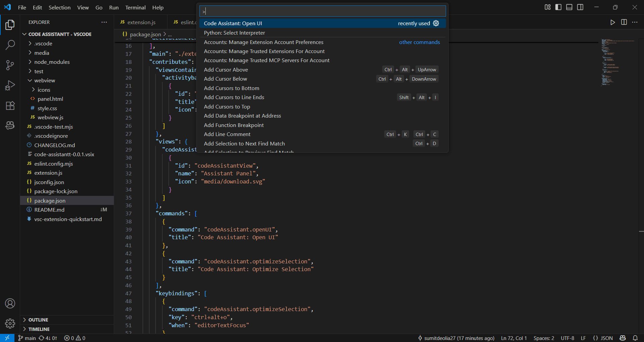Click the Run play icon in editor toolbar
The width and height of the screenshot is (644, 342).
click(x=613, y=22)
